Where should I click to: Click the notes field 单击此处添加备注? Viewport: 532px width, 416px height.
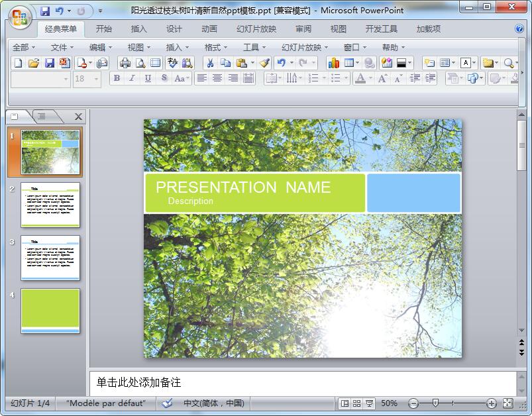click(303, 383)
